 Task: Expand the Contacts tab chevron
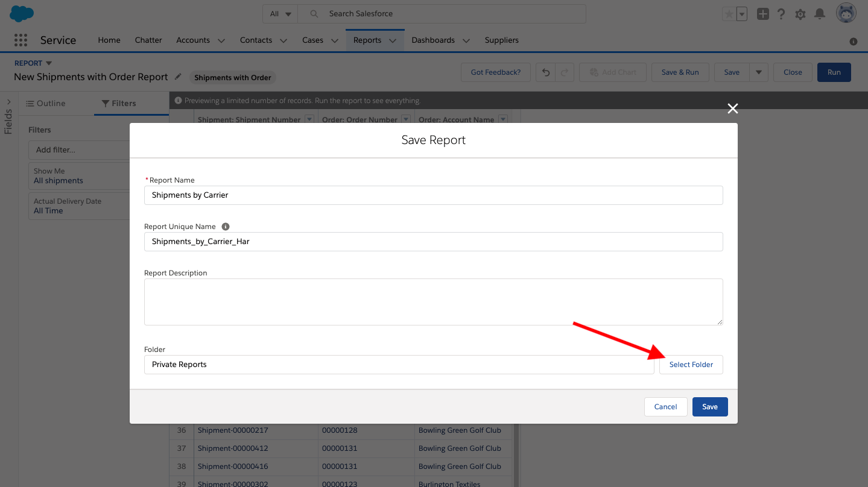tap(284, 40)
